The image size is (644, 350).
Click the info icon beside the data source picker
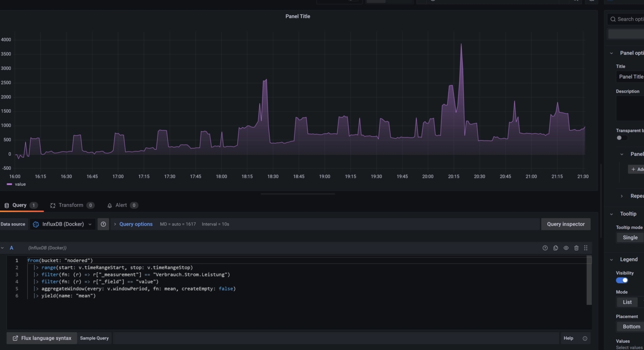click(x=103, y=224)
